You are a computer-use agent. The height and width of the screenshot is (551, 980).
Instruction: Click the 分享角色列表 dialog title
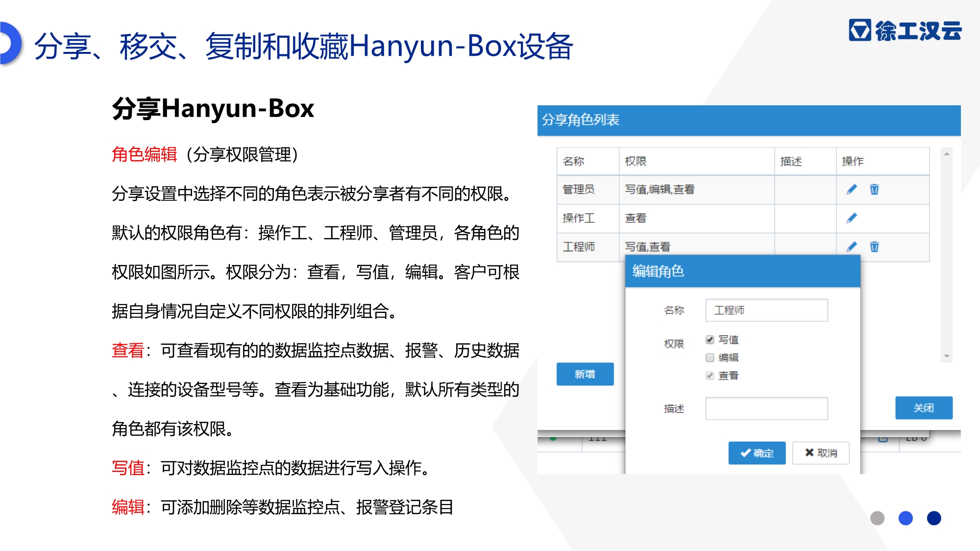pyautogui.click(x=581, y=120)
